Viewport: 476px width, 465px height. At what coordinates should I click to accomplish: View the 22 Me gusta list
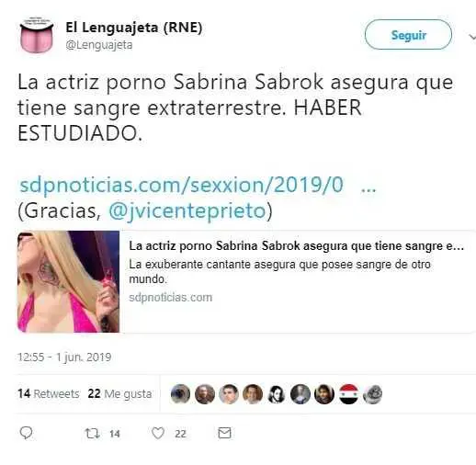119,393
